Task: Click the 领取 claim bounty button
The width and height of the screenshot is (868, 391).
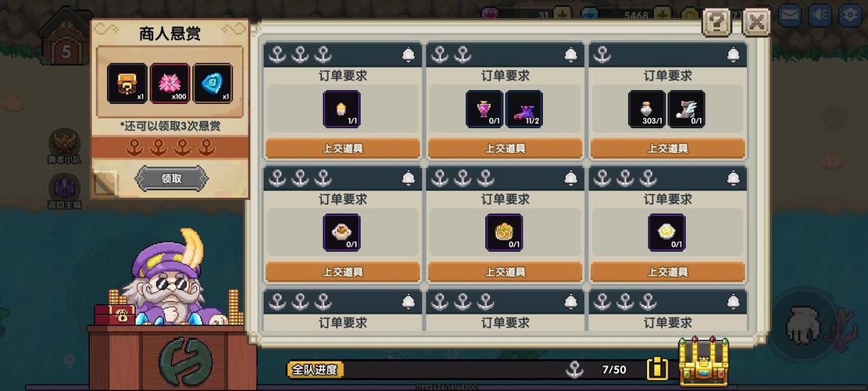Action: tap(172, 179)
